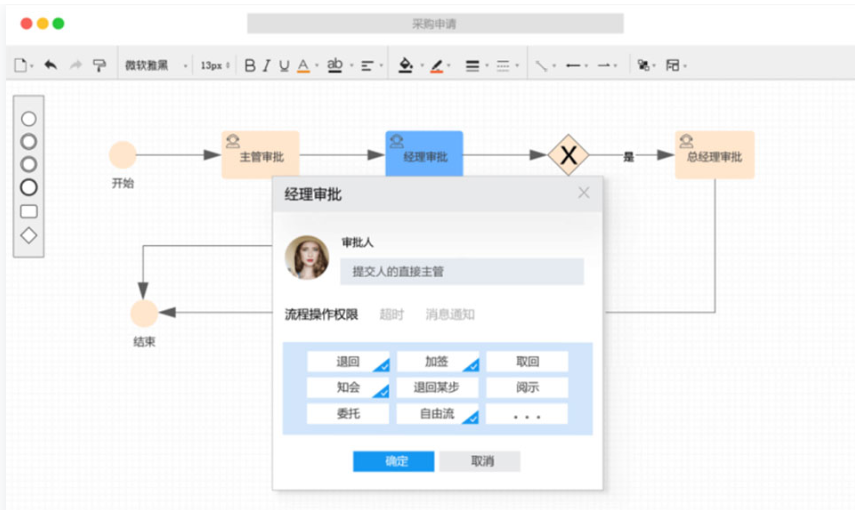855x510 pixels.
Task: Open the 微软雅黑 font dropdown
Action: pyautogui.click(x=155, y=66)
